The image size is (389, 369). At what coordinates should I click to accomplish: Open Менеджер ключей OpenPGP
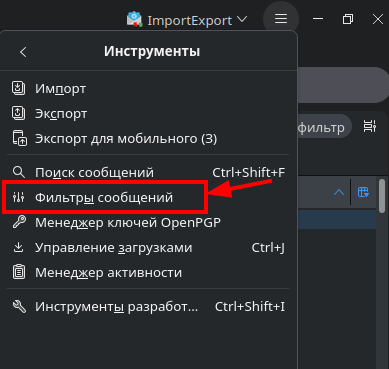pyautogui.click(x=148, y=222)
